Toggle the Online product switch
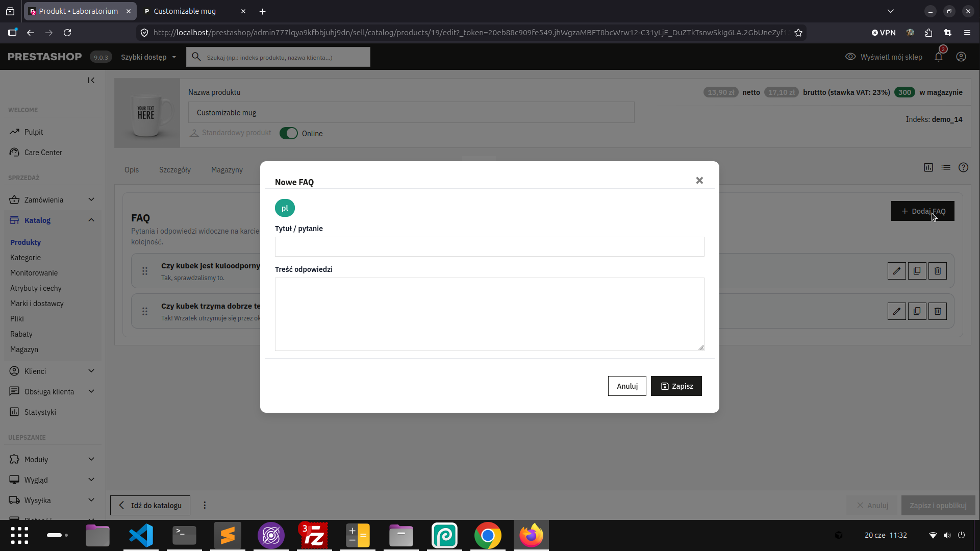 coord(289,133)
